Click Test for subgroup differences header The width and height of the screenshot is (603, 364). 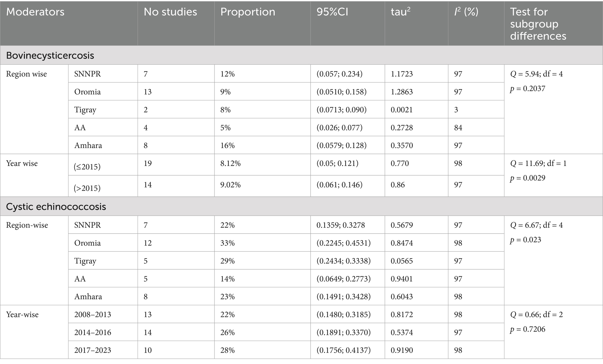point(538,24)
